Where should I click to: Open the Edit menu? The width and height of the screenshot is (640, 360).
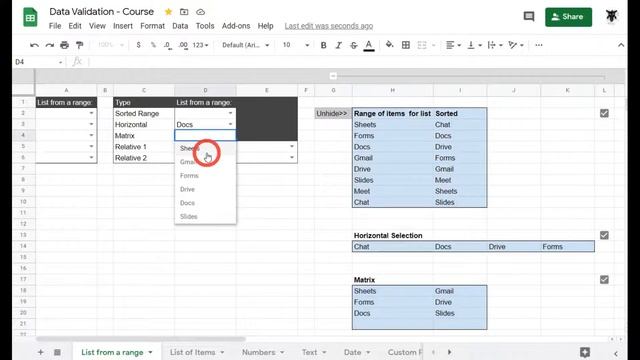click(x=75, y=26)
